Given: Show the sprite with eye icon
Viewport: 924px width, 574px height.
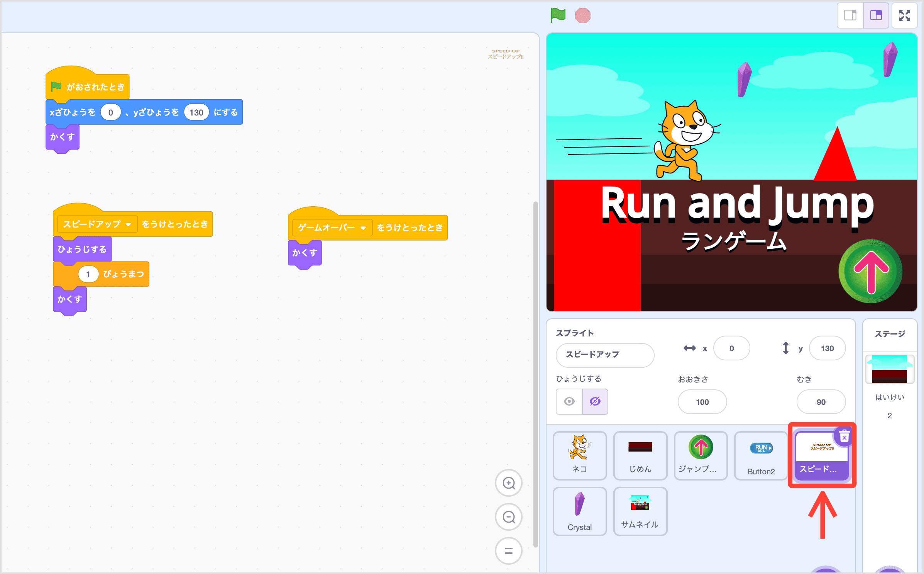Looking at the screenshot, I should [x=569, y=401].
